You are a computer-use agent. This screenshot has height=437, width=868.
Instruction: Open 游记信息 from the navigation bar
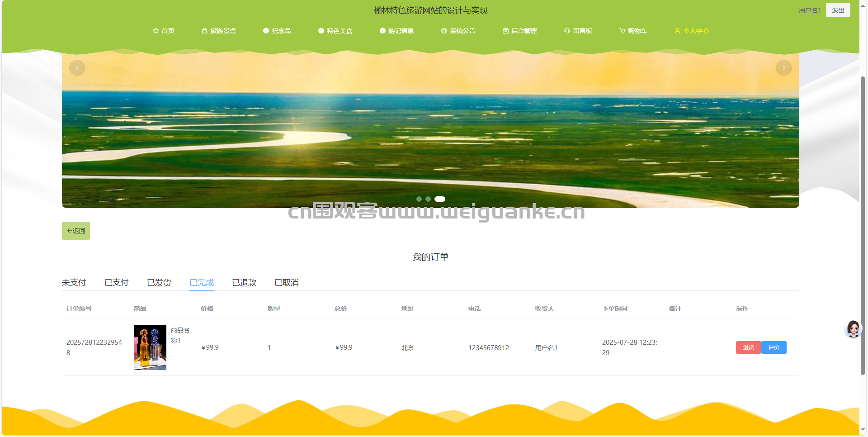[397, 31]
